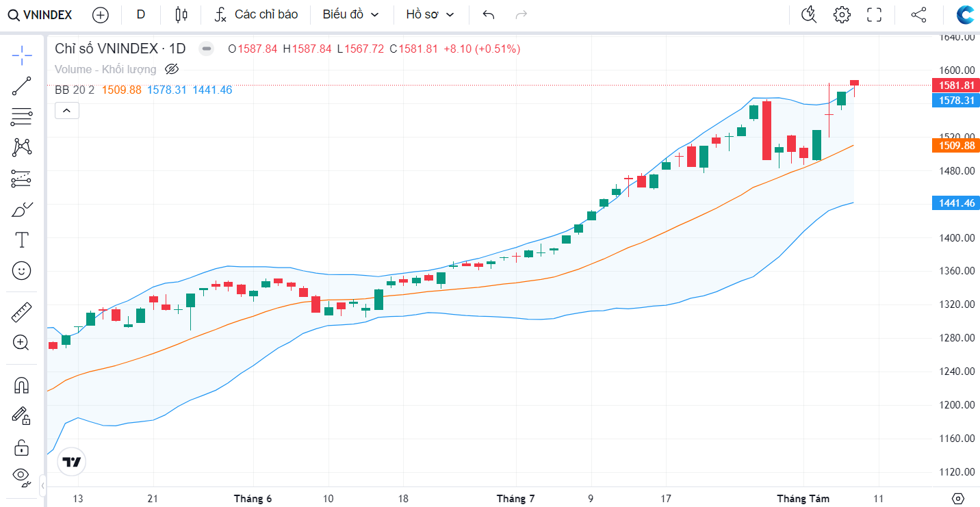Toggle the Volume indicator visibility eye

tap(172, 69)
